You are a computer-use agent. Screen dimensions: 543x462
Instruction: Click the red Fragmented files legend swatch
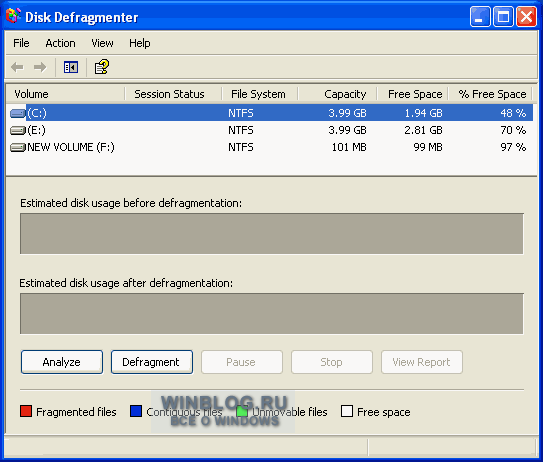tap(26, 411)
